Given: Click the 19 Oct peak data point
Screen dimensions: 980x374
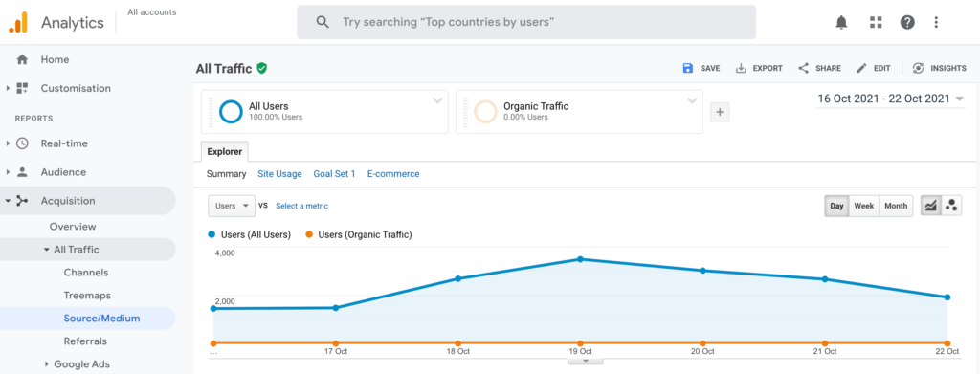Looking at the screenshot, I should coord(581,259).
